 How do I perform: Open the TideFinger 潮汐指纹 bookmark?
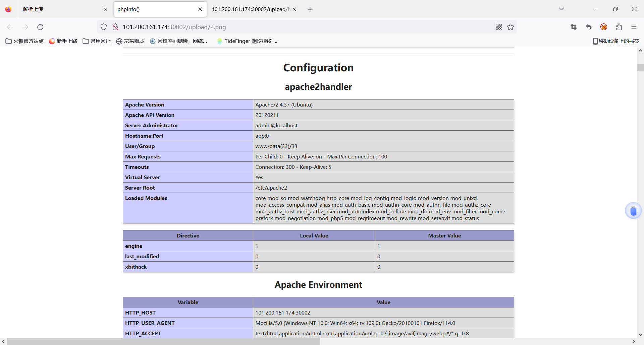tap(247, 41)
